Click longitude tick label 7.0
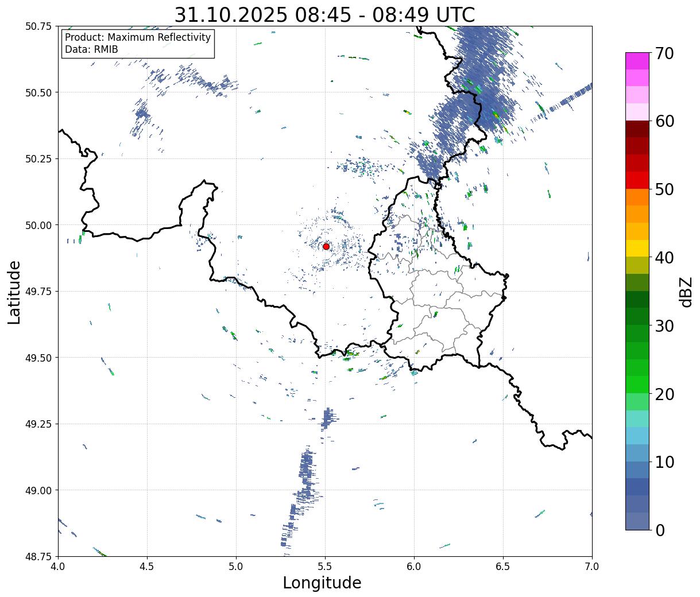This screenshot has width=700, height=597. coord(592,567)
